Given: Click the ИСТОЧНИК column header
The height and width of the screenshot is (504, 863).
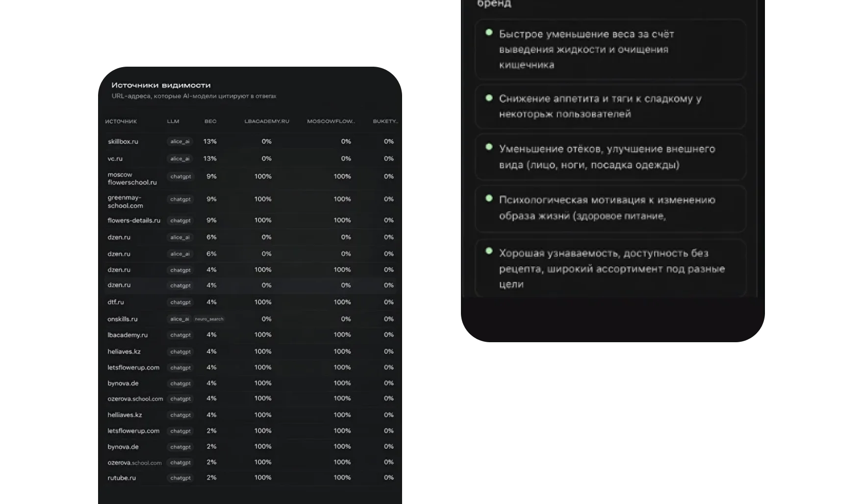Looking at the screenshot, I should 121,122.
